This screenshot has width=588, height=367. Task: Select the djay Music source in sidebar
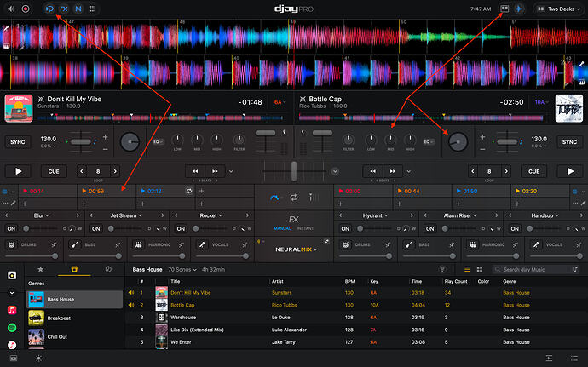[x=12, y=276]
